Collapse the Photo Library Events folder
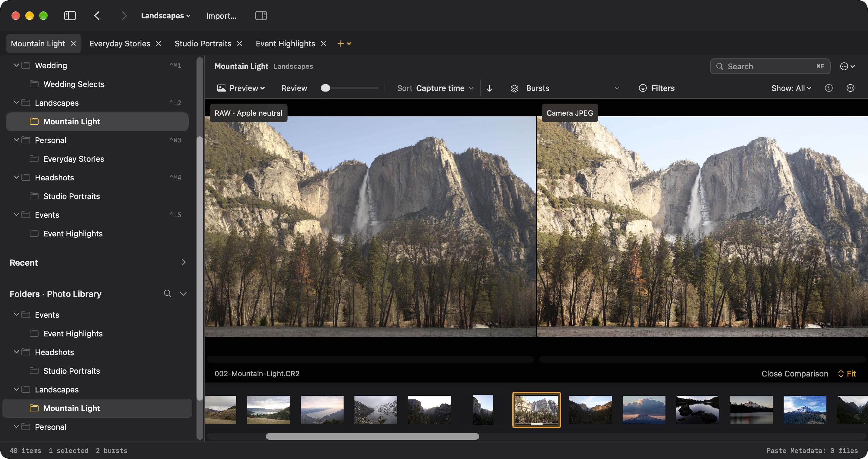The width and height of the screenshot is (868, 459). coord(16,314)
